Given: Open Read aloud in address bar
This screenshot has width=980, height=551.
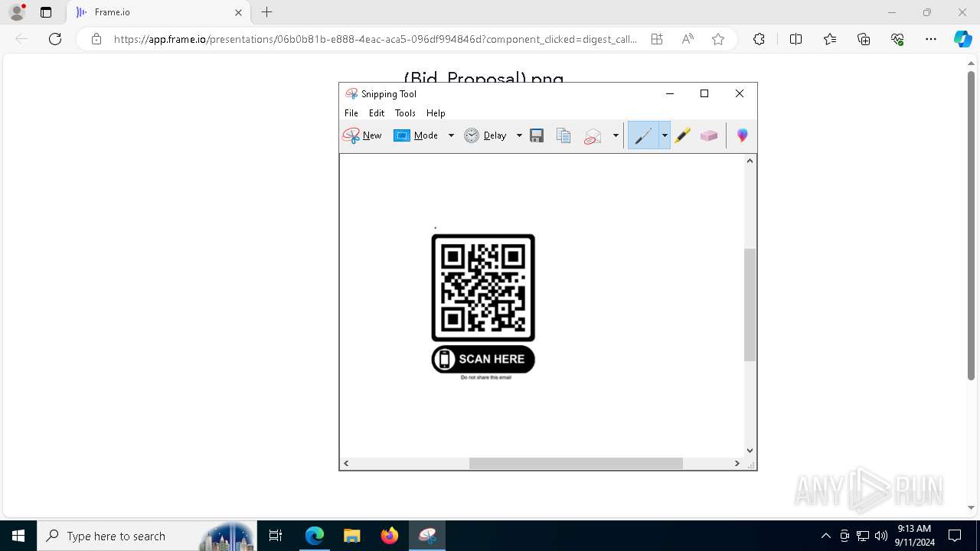Looking at the screenshot, I should click(688, 39).
